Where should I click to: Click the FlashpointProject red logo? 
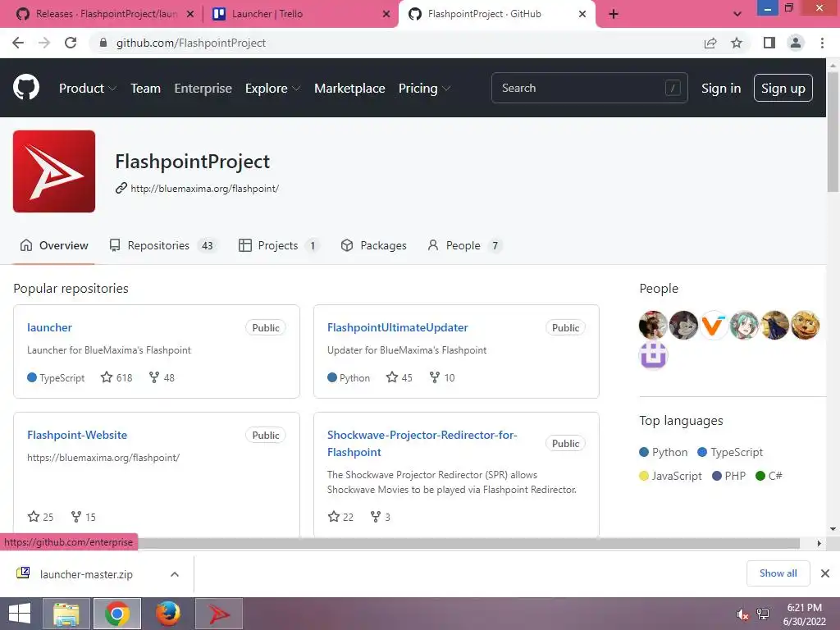click(x=54, y=171)
